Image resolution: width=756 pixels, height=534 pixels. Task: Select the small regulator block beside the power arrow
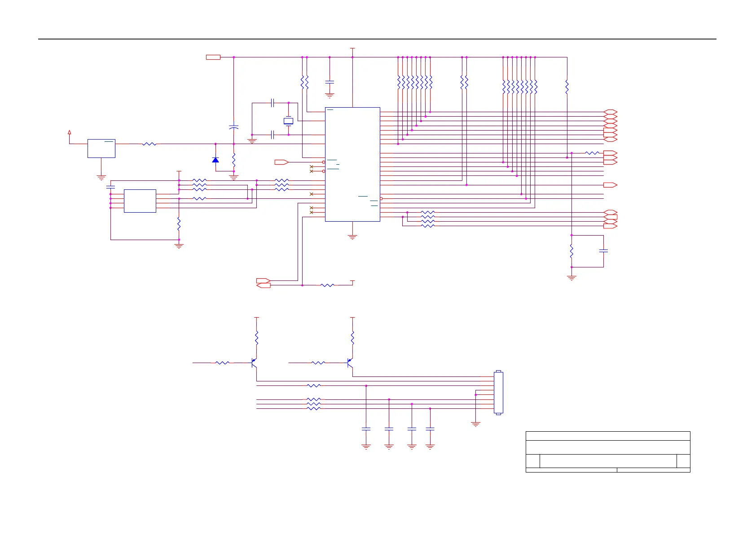pyautogui.click(x=101, y=148)
